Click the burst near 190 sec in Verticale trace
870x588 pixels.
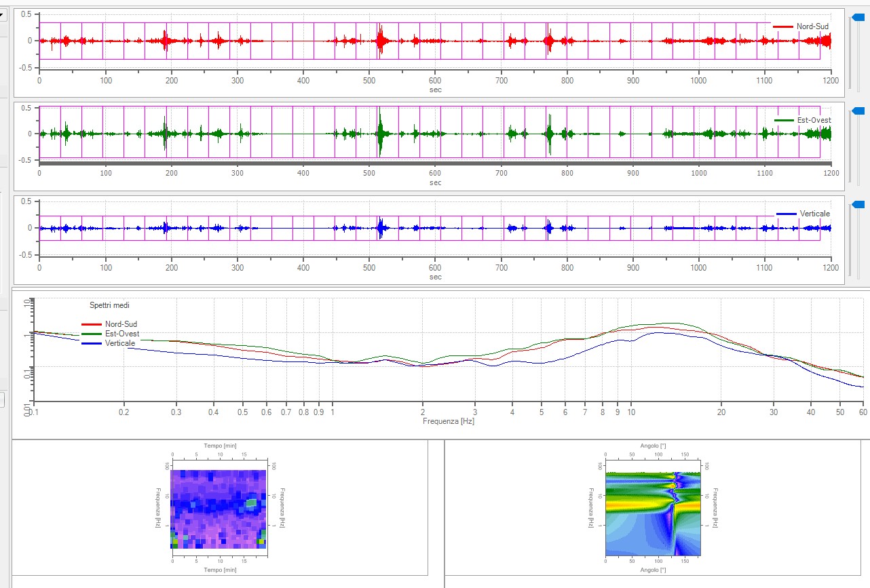coord(165,228)
